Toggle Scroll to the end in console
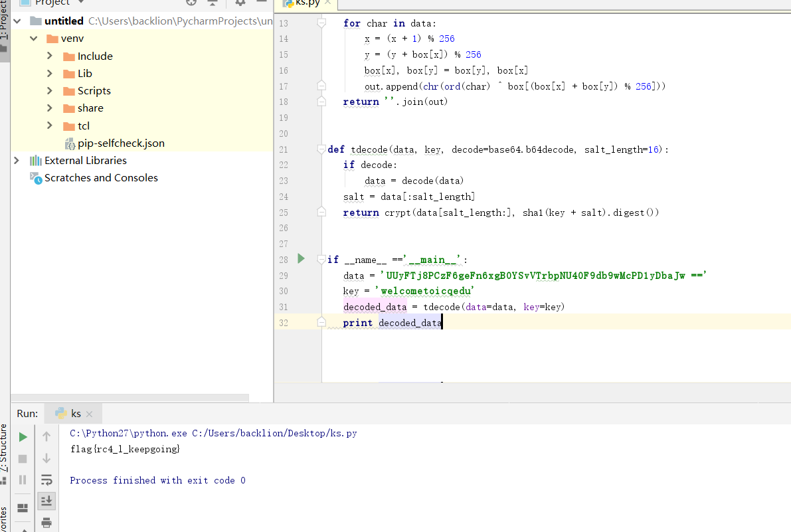 pyautogui.click(x=46, y=501)
